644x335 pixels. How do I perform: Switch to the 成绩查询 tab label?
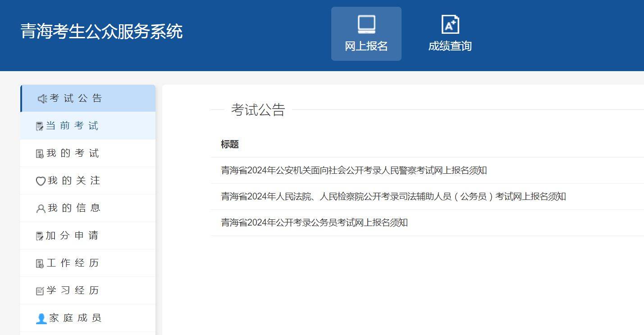(450, 46)
